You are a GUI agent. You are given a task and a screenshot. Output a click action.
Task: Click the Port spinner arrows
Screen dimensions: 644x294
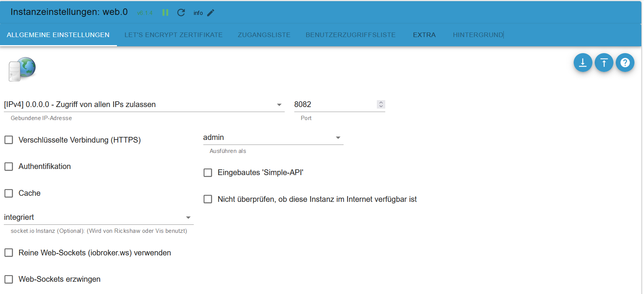click(381, 104)
